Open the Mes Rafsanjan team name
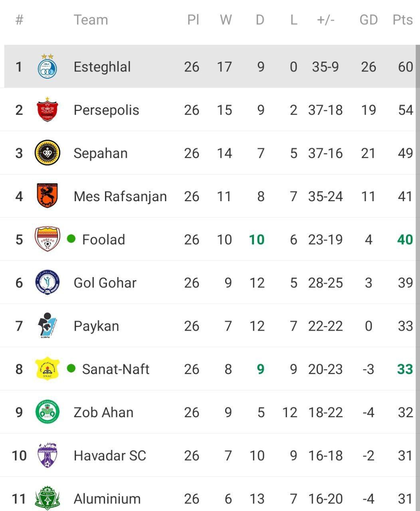This screenshot has height=511, width=420. [120, 196]
